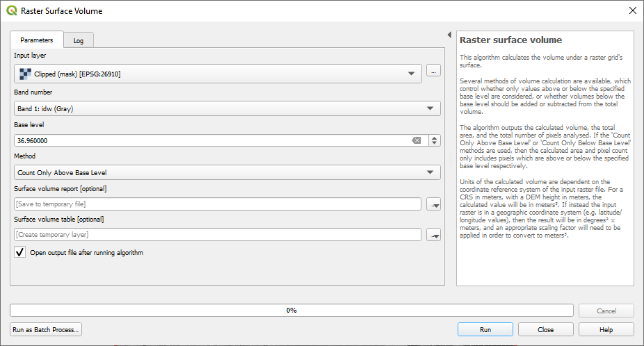Click the 'Band number' label
The height and width of the screenshot is (346, 644).
(x=33, y=92)
